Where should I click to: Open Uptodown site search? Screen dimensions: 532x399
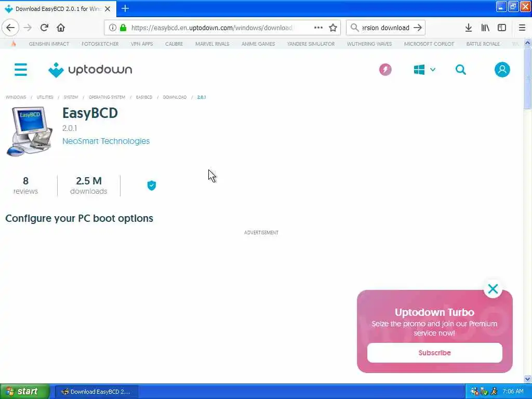pyautogui.click(x=460, y=70)
